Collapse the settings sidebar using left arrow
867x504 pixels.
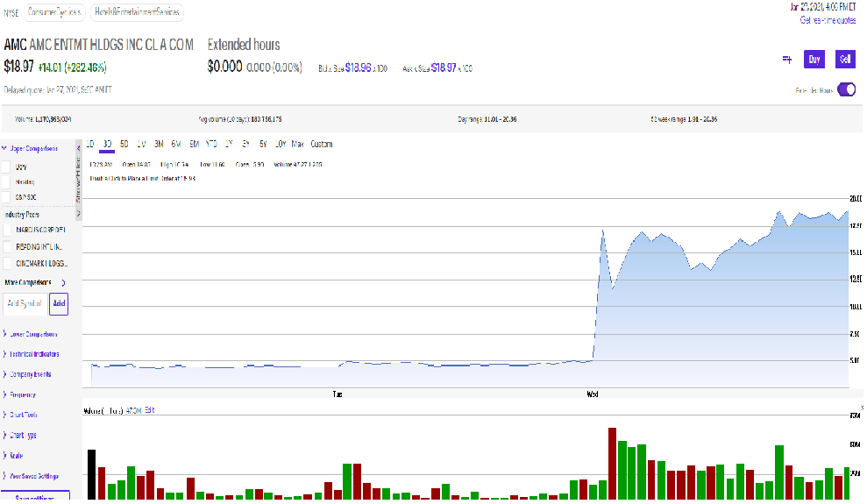79,148
